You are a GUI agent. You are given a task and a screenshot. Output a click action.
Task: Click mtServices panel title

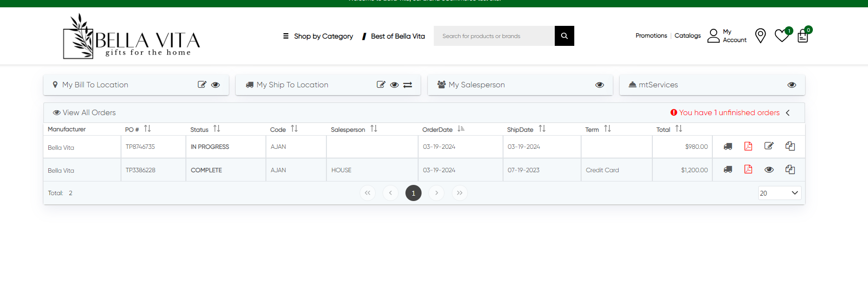[658, 85]
